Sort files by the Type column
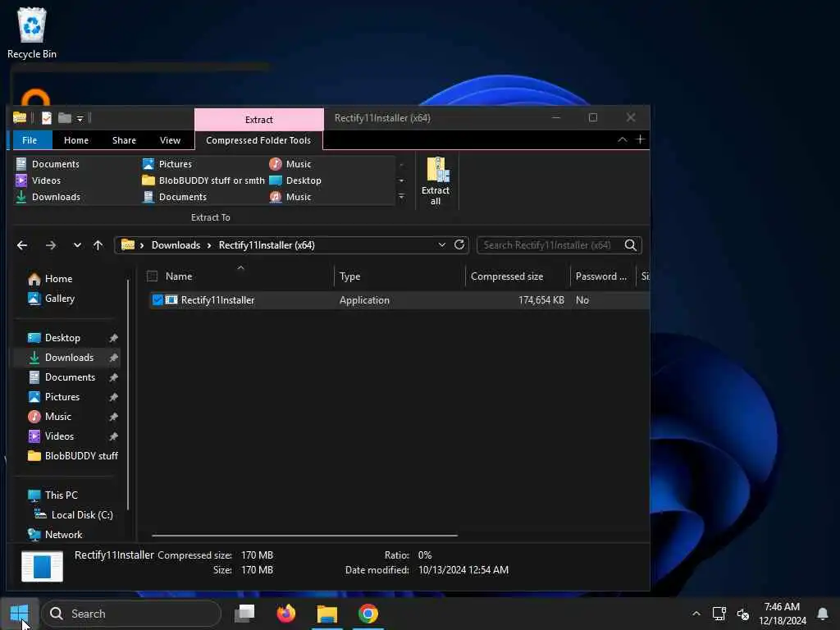Screen dimensions: 840x630 click(399, 276)
